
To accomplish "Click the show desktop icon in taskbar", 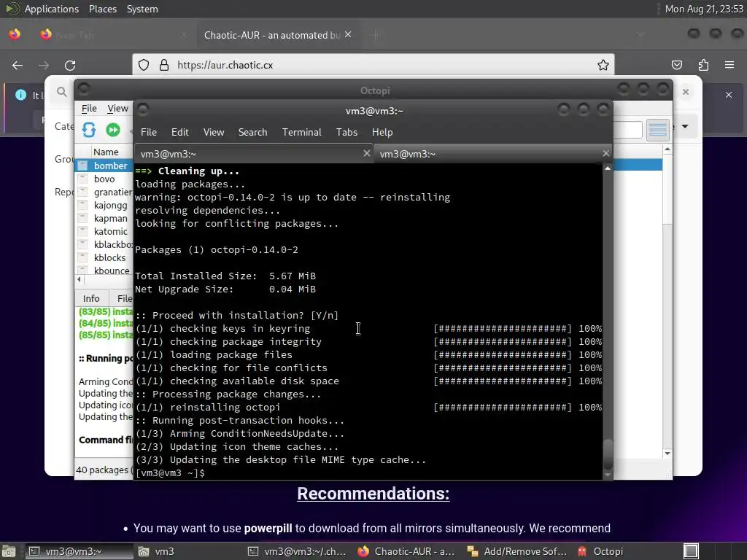I will tap(8, 551).
